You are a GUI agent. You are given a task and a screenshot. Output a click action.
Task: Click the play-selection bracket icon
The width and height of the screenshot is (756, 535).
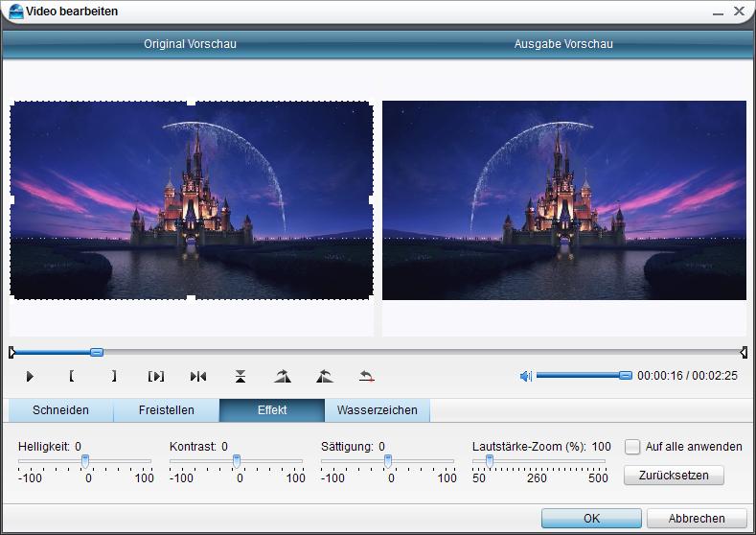(156, 377)
